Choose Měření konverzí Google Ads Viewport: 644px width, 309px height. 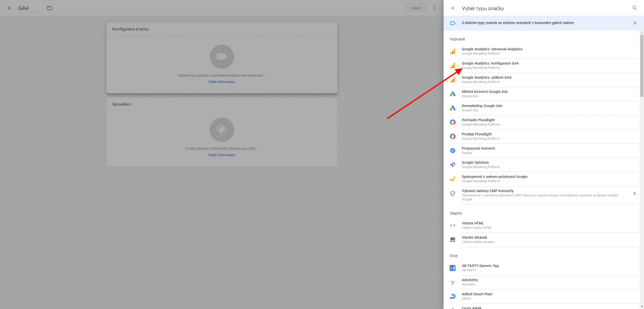544,94
